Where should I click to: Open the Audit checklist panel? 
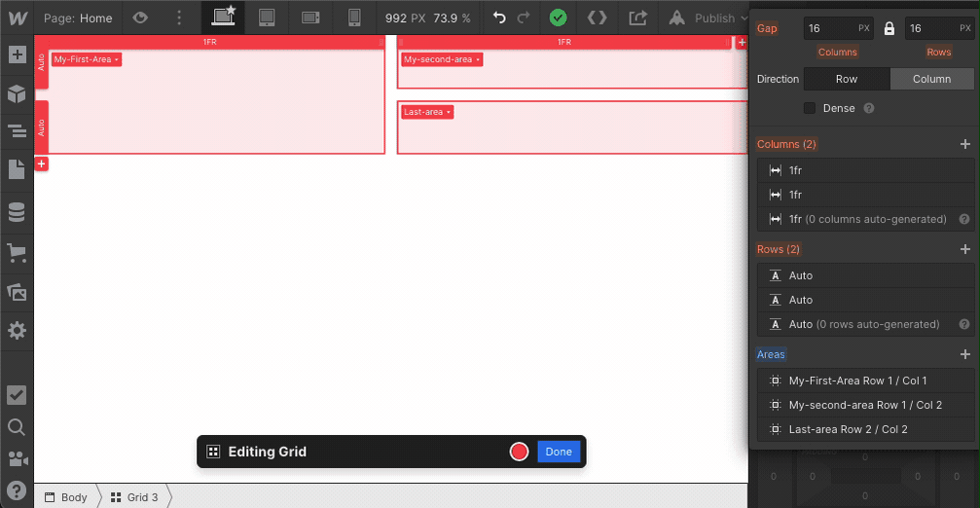click(17, 395)
